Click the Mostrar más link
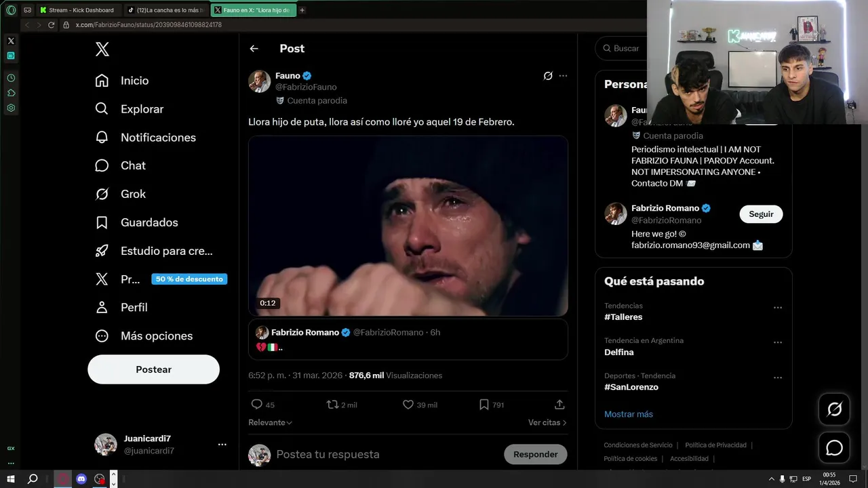Screen dimensions: 868x488 629,414
